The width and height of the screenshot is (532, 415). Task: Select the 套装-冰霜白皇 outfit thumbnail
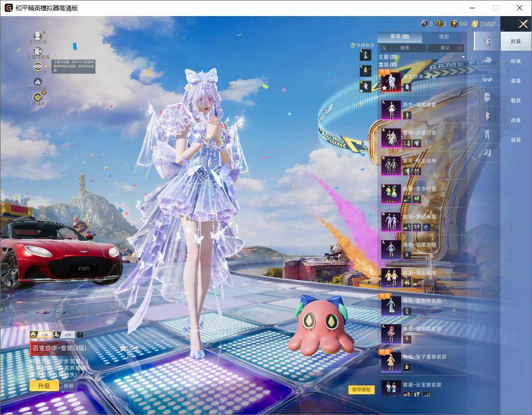(x=391, y=138)
